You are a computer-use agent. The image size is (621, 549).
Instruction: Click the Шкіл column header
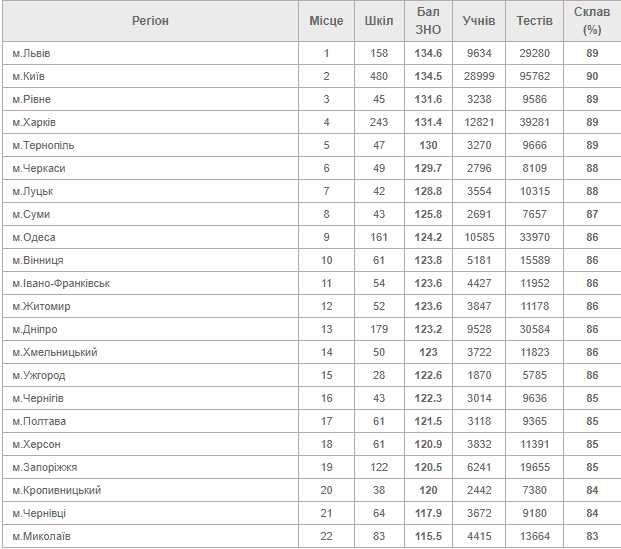379,21
